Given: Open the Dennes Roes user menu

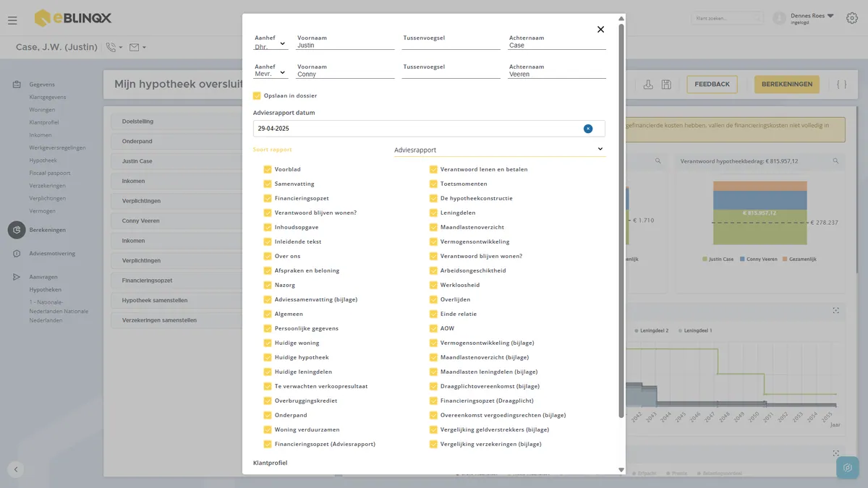Looking at the screenshot, I should click(812, 18).
